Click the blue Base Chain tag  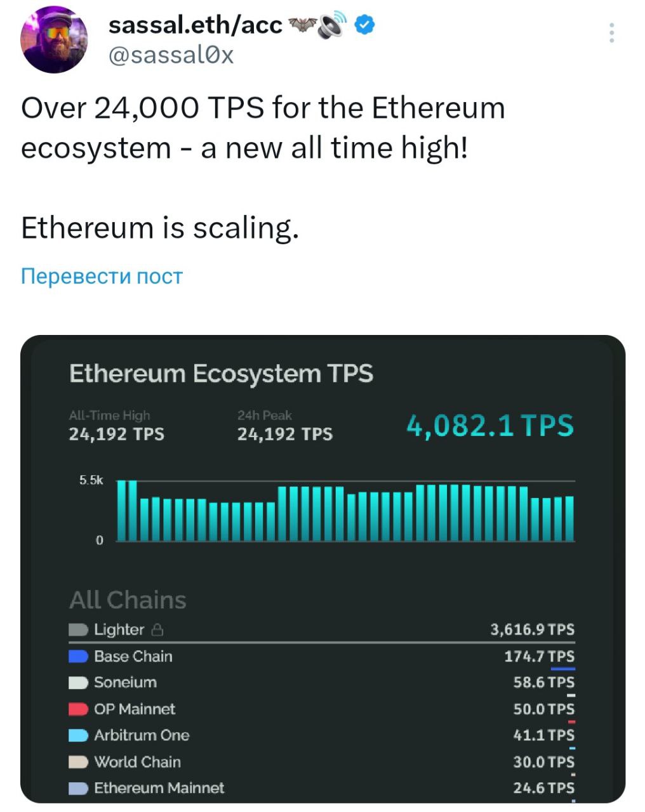[78, 657]
